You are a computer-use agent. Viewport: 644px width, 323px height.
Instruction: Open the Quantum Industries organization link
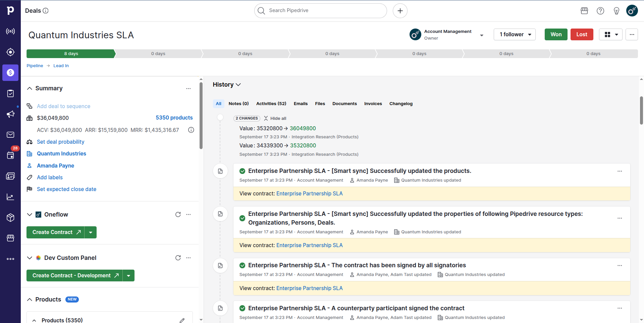[x=61, y=154]
